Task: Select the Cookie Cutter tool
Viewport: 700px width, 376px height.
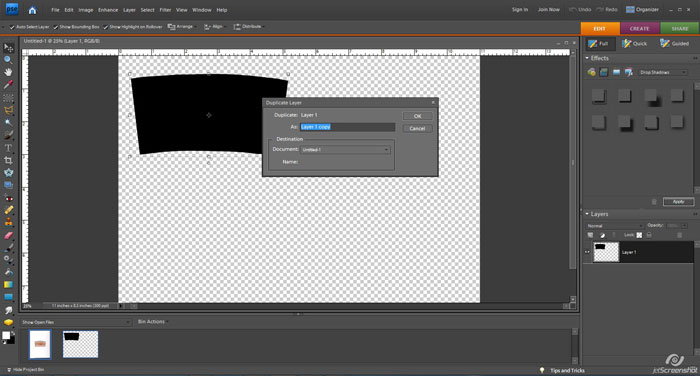Action: (x=8, y=172)
